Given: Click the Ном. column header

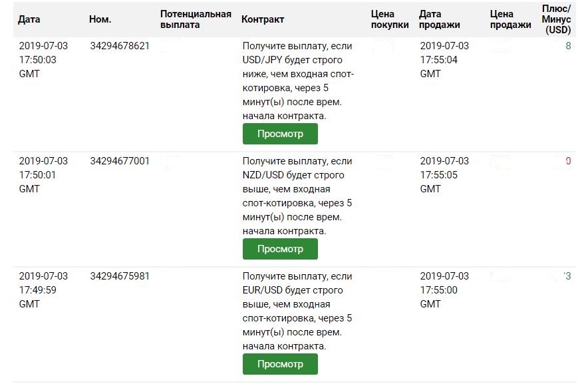Looking at the screenshot, I should click(100, 19).
